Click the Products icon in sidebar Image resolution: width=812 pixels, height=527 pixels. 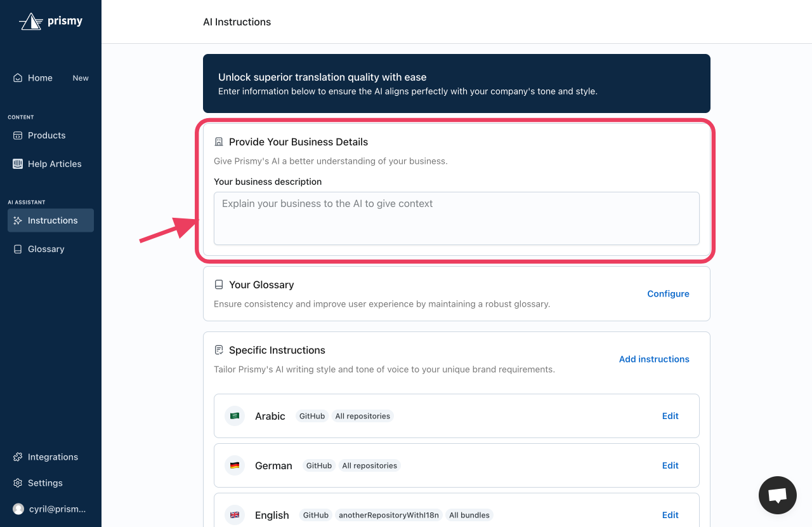[18, 135]
